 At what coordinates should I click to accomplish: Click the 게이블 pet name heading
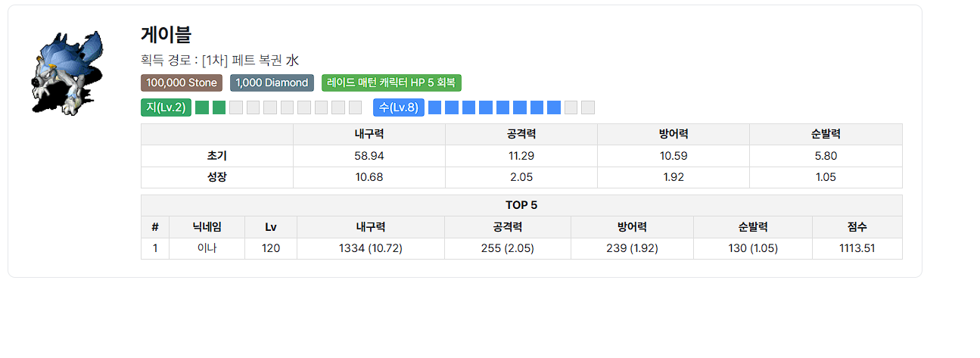coord(166,34)
